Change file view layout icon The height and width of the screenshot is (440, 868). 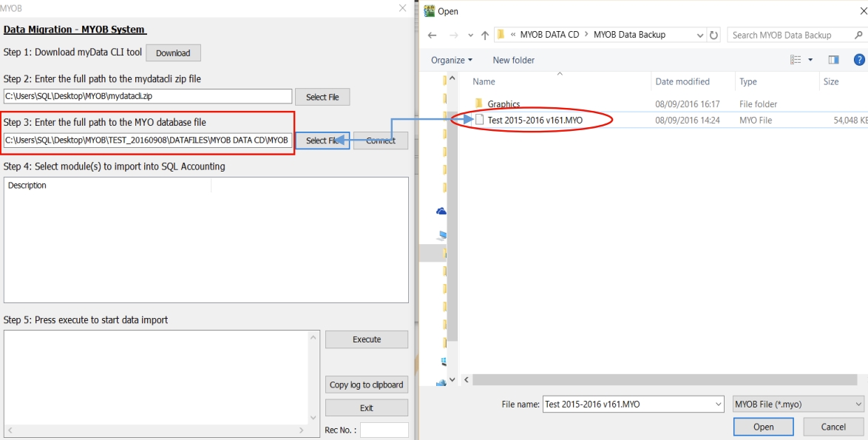pos(796,60)
